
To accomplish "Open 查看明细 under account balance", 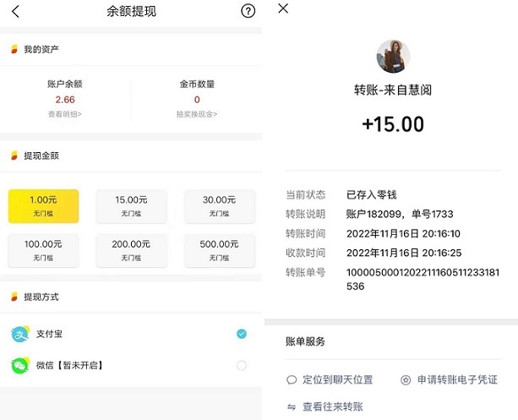I will [x=64, y=114].
